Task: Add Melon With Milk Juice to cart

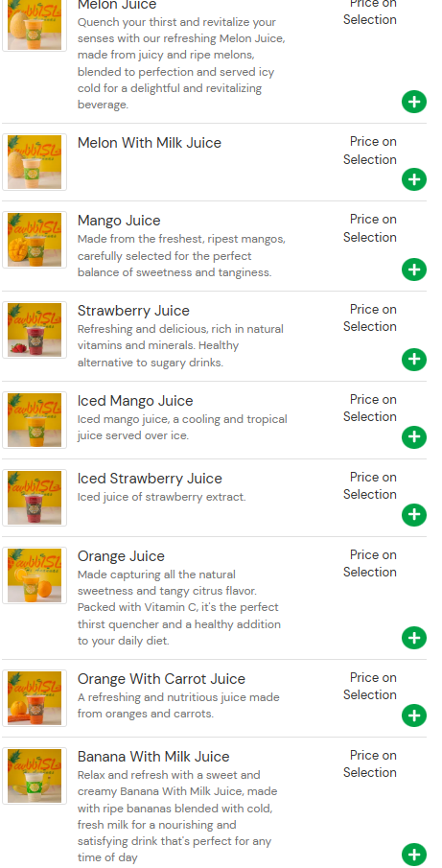Action: tap(414, 179)
